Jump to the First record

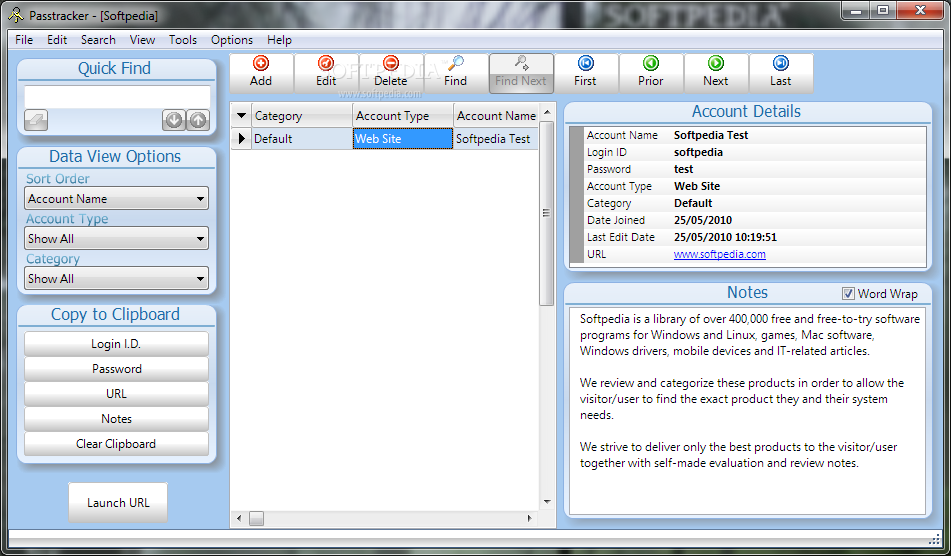coord(585,63)
